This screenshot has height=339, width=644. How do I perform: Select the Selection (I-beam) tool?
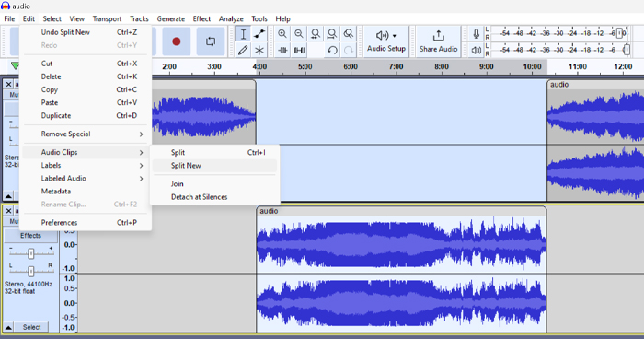pos(243,34)
